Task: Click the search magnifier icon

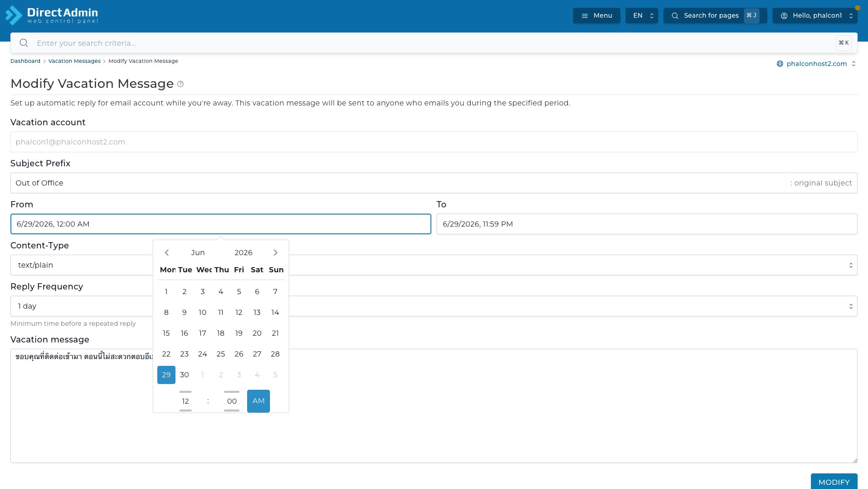Action: pos(24,43)
